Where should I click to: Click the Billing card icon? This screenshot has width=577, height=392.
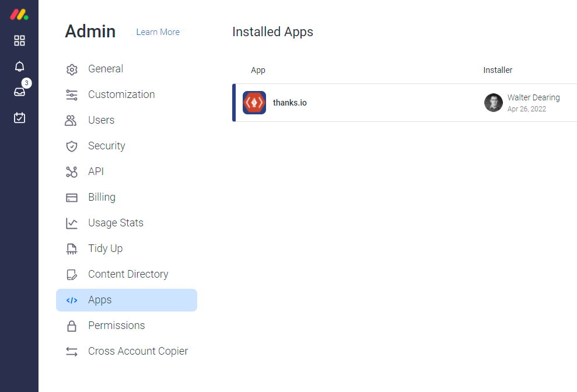coord(72,198)
